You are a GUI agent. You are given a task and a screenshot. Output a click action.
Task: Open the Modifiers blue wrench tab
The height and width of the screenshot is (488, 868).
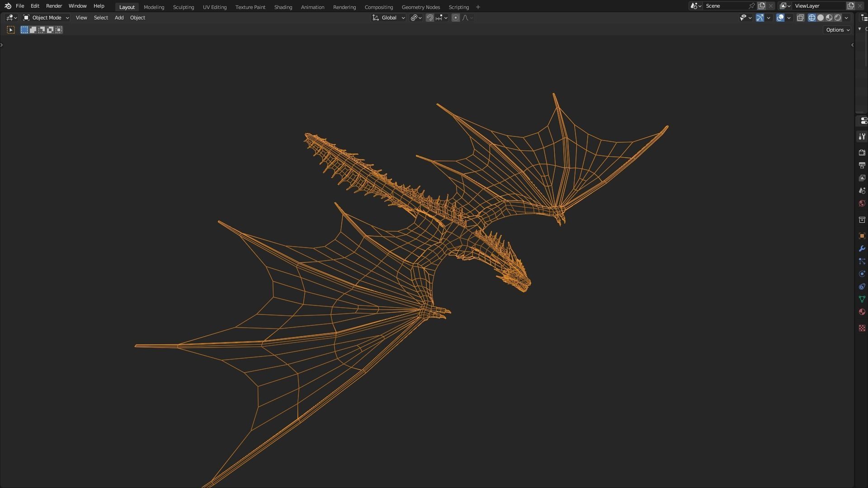pyautogui.click(x=862, y=249)
